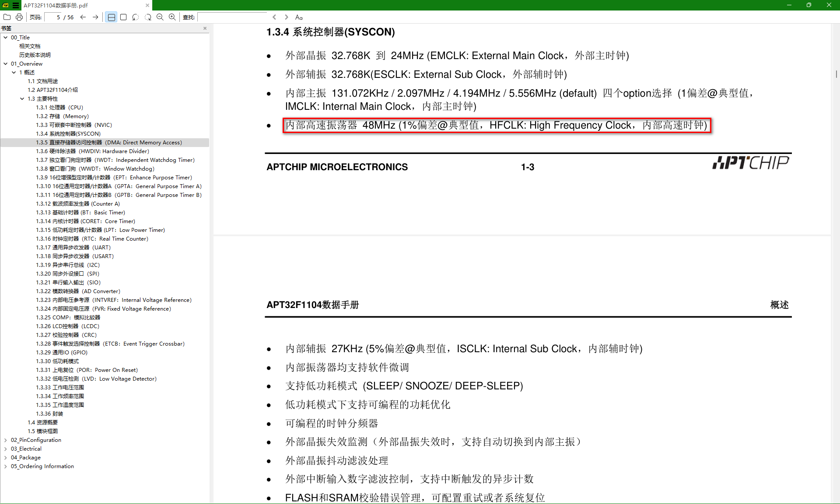The width and height of the screenshot is (840, 504).
Task: Jump to bookmark 1.4 资源概要
Action: [42, 423]
